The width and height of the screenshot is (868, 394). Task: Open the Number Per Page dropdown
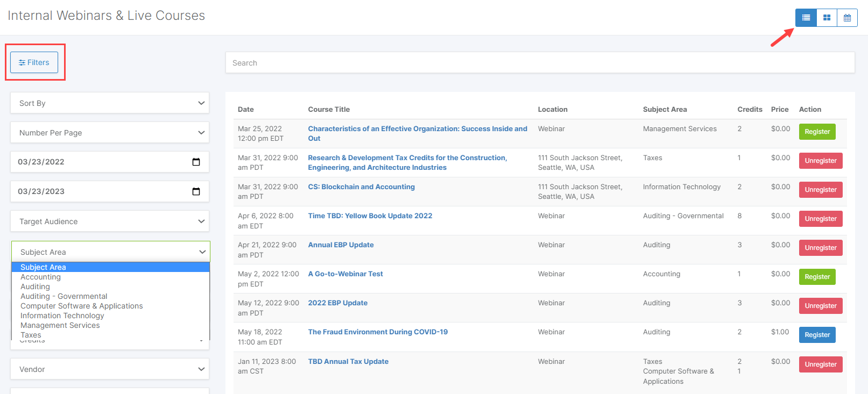[110, 133]
